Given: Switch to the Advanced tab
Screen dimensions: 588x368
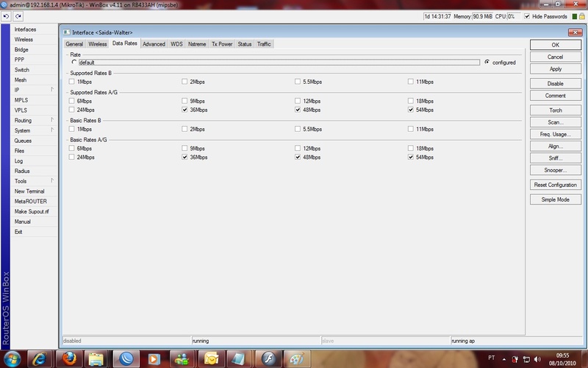Looking at the screenshot, I should (154, 44).
